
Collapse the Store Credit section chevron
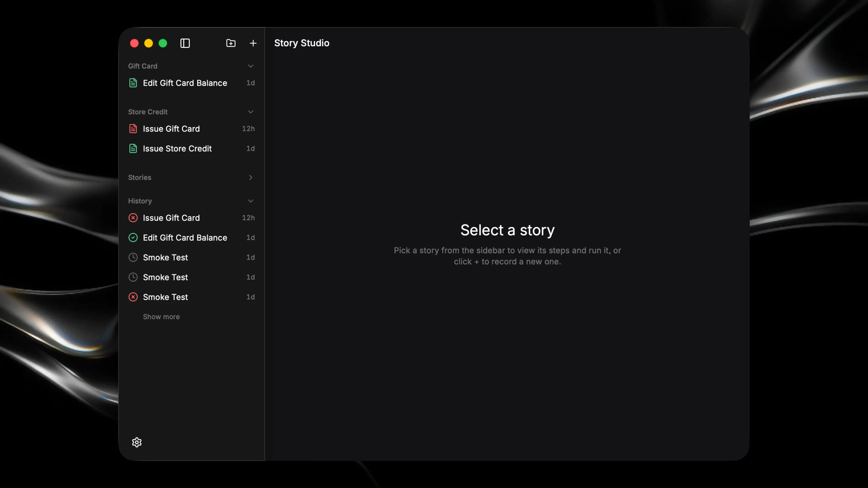click(x=251, y=112)
